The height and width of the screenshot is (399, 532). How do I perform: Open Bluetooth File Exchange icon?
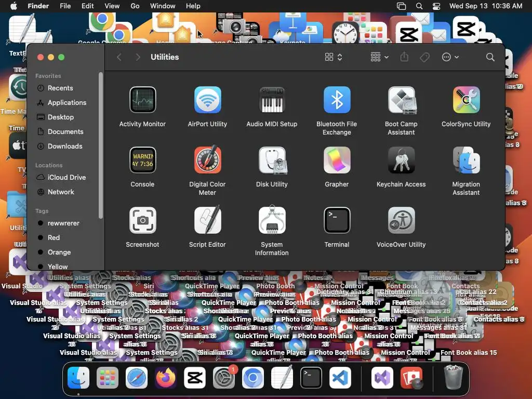coord(337,100)
